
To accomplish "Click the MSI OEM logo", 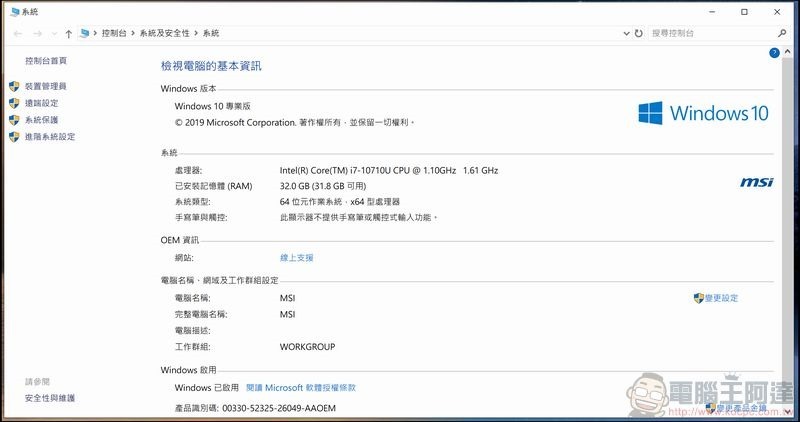I will (x=757, y=182).
